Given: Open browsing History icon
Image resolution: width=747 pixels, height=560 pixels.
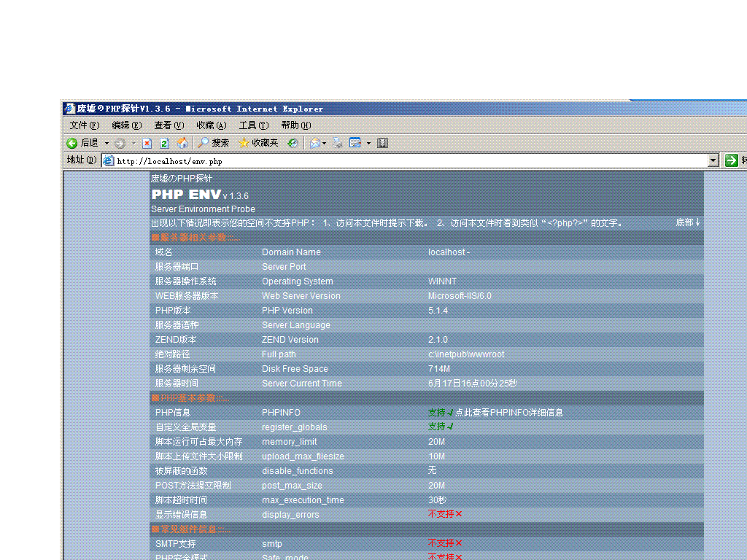Looking at the screenshot, I should [x=293, y=143].
